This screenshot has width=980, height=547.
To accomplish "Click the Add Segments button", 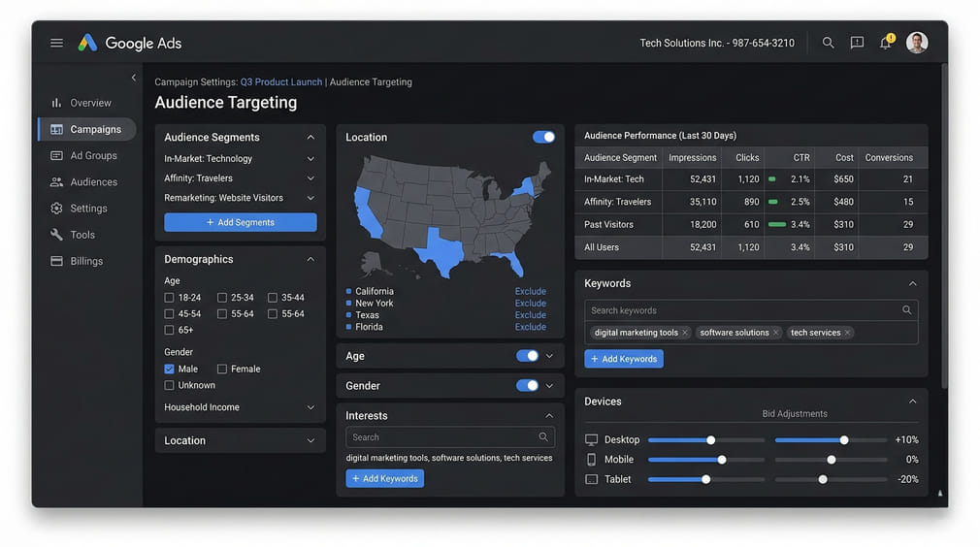I will (x=240, y=223).
